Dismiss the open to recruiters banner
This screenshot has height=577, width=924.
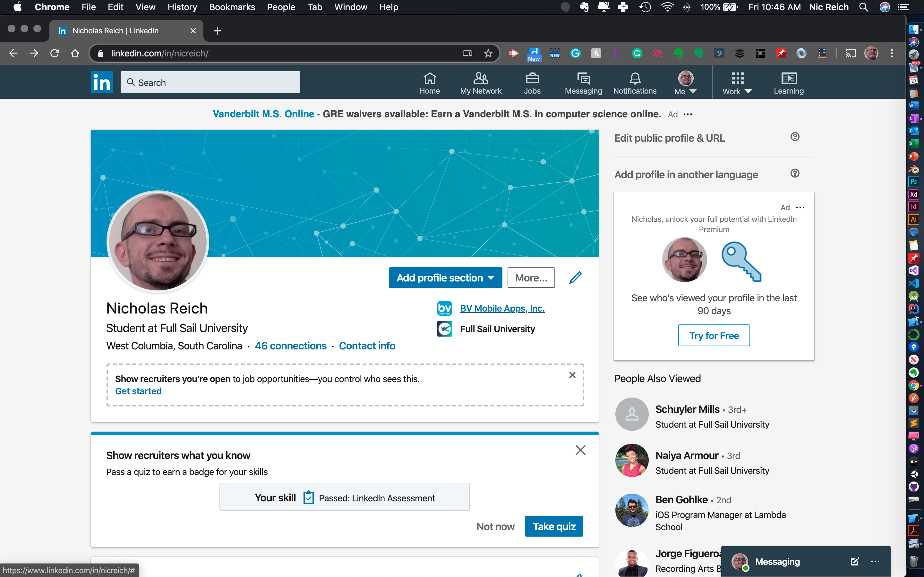coord(572,375)
